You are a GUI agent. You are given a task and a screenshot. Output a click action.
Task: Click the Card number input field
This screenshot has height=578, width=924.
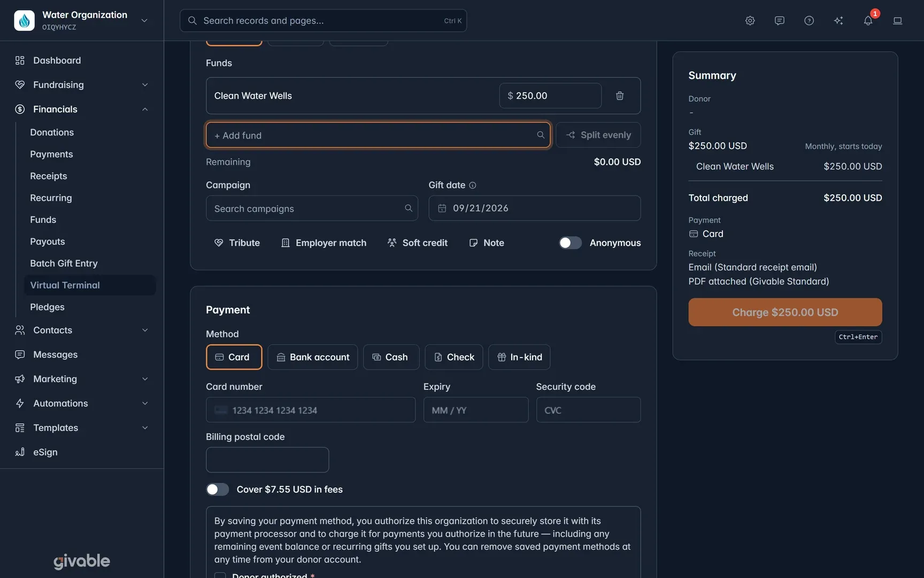point(311,410)
